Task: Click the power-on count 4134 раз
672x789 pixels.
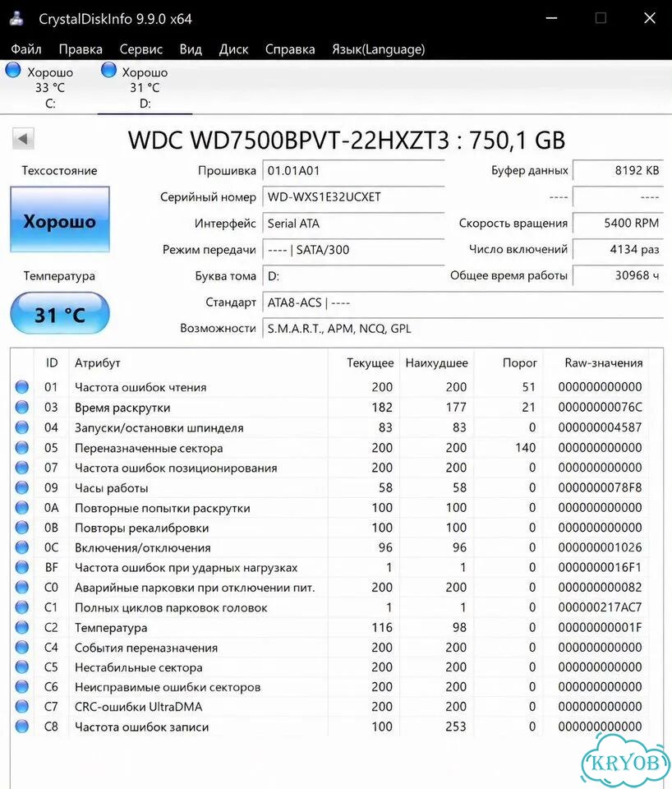Action: (x=618, y=249)
